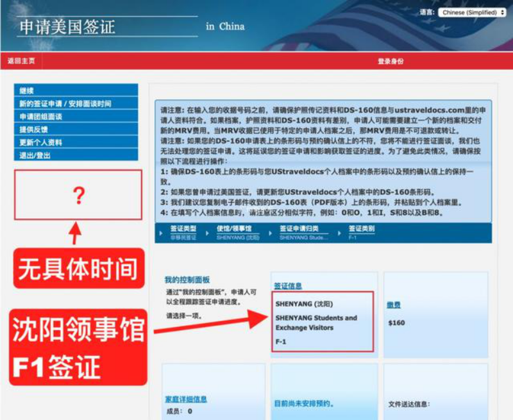Viewport: 513px width, 420px height.
Task: Click the empty box with red question mark
Action: click(x=78, y=195)
